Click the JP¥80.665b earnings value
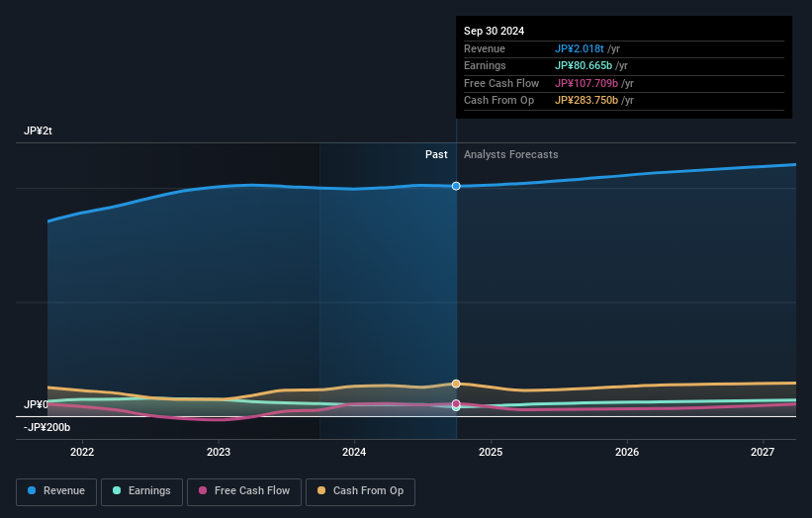 [584, 65]
